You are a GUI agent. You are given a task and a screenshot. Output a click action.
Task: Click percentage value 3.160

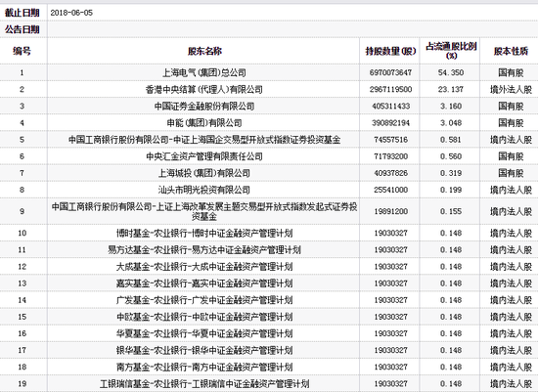point(451,107)
